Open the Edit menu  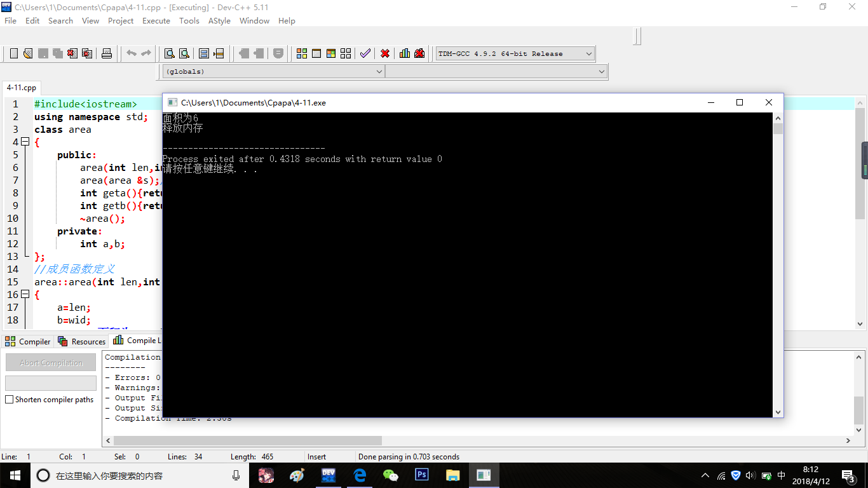(32, 21)
